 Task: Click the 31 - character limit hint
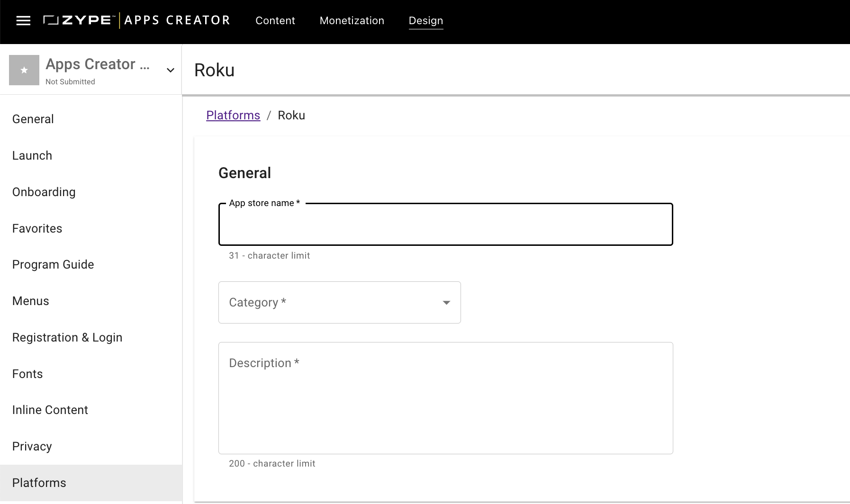[269, 255]
